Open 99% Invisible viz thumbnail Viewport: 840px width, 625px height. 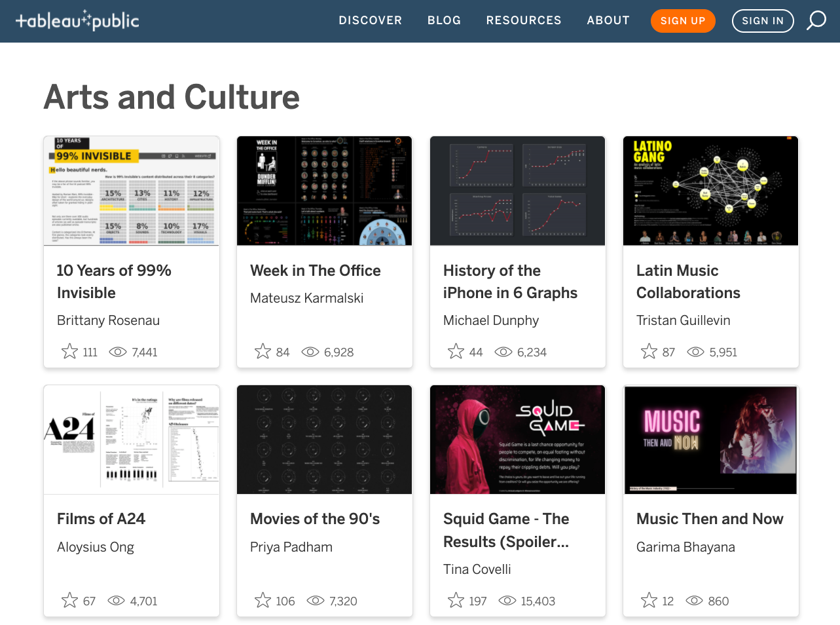point(132,191)
